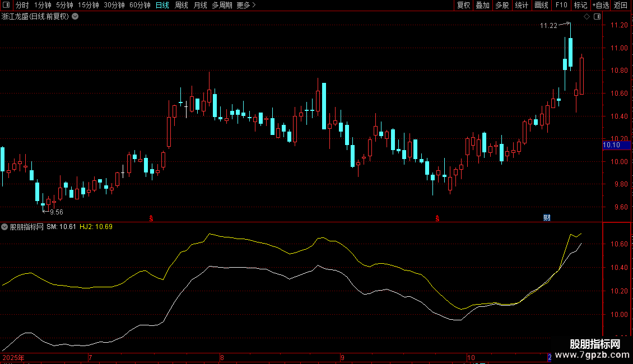Click the SM: 10.61 indicator value
Viewport: 633px width, 364px height.
coord(61,227)
